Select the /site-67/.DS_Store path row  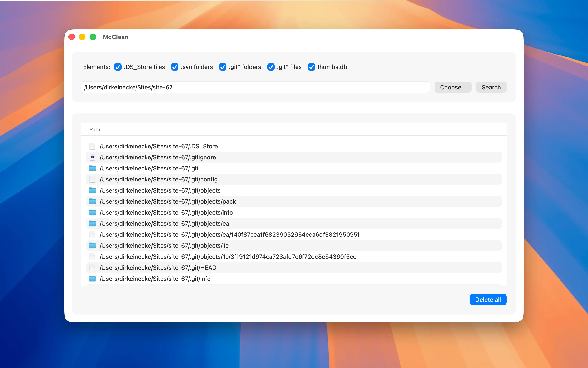tap(294, 146)
